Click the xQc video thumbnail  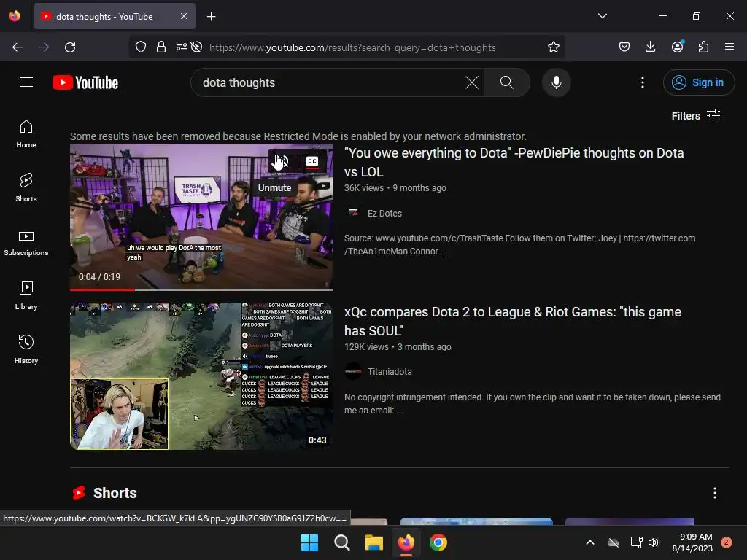(201, 376)
